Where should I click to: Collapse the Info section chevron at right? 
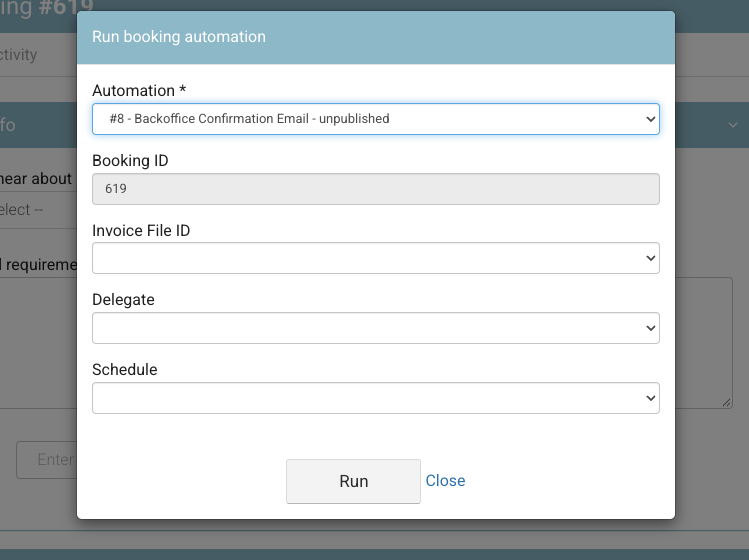(x=733, y=125)
